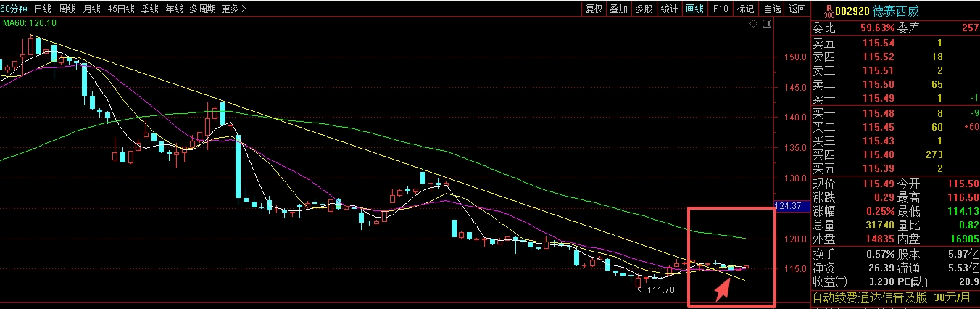Click the 流通 value 5.53亿
This screenshot has height=309, width=980.
pyautogui.click(x=964, y=268)
